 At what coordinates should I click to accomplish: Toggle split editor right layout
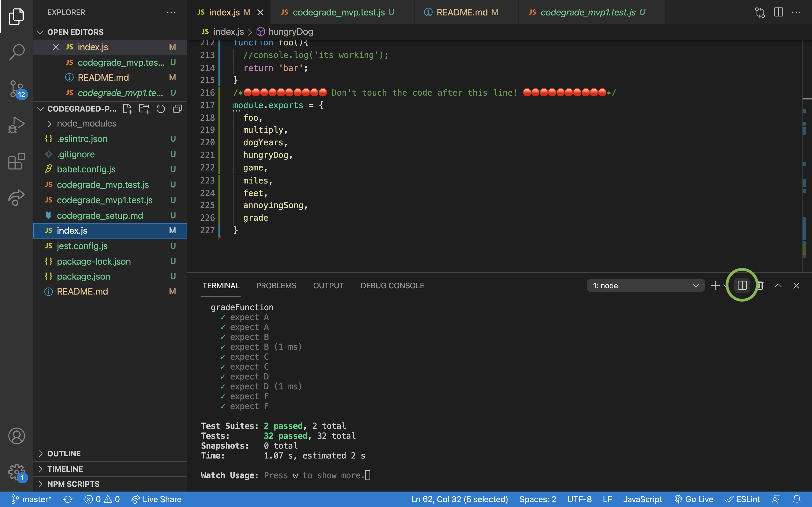[x=778, y=12]
